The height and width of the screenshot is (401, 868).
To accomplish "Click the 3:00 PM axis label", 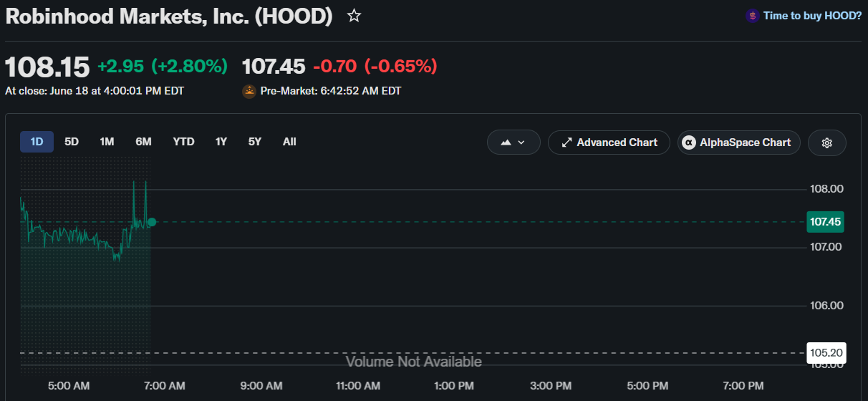I will click(x=551, y=386).
